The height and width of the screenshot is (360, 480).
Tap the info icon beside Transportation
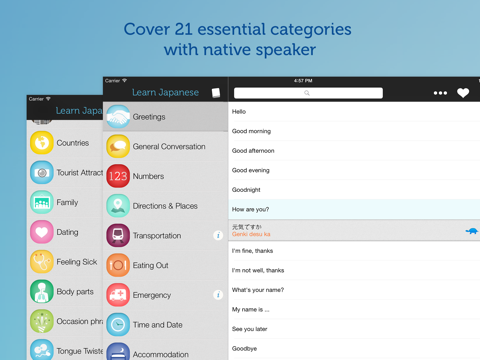218,235
